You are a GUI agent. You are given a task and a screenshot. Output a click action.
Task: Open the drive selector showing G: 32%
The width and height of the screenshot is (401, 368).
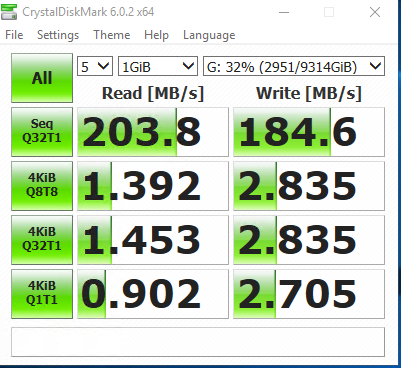point(294,66)
